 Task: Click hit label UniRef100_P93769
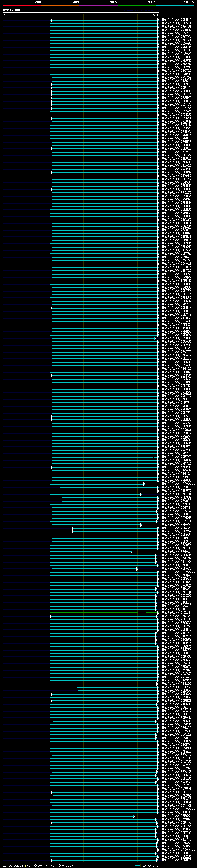(177, 78)
